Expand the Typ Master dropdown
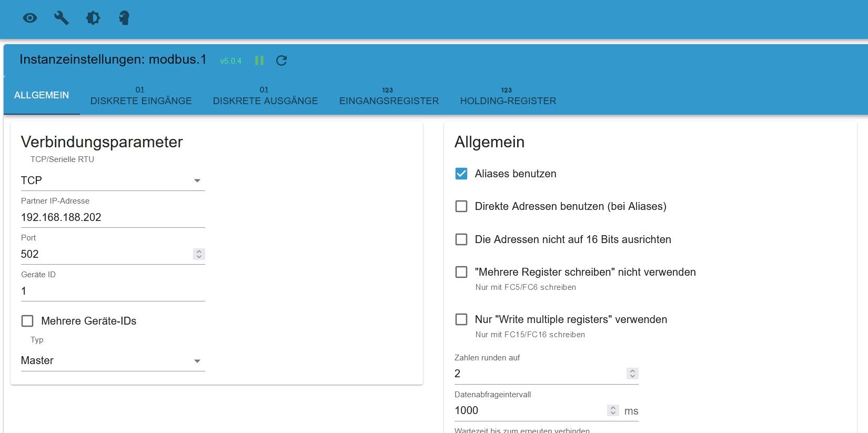 tap(113, 360)
